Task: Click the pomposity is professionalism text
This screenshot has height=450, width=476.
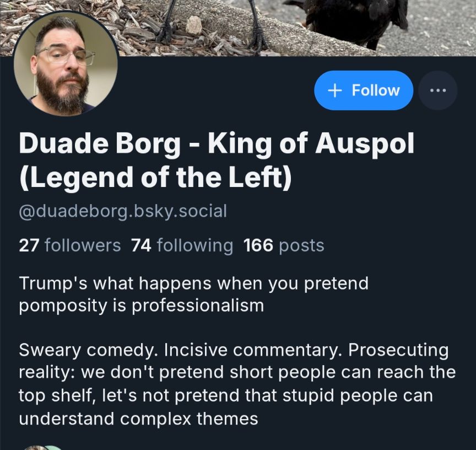Action: (x=142, y=306)
